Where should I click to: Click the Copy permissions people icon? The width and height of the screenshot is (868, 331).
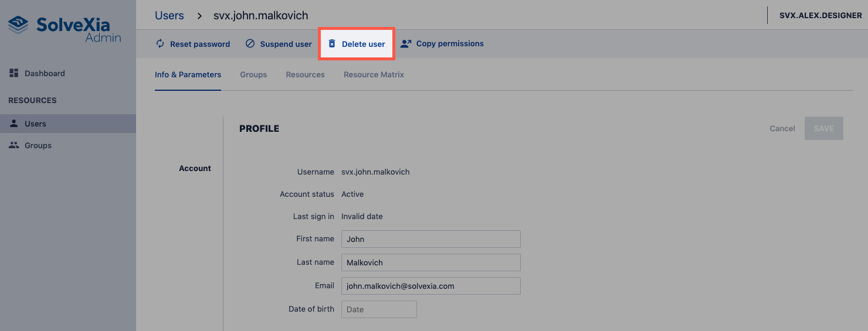406,44
